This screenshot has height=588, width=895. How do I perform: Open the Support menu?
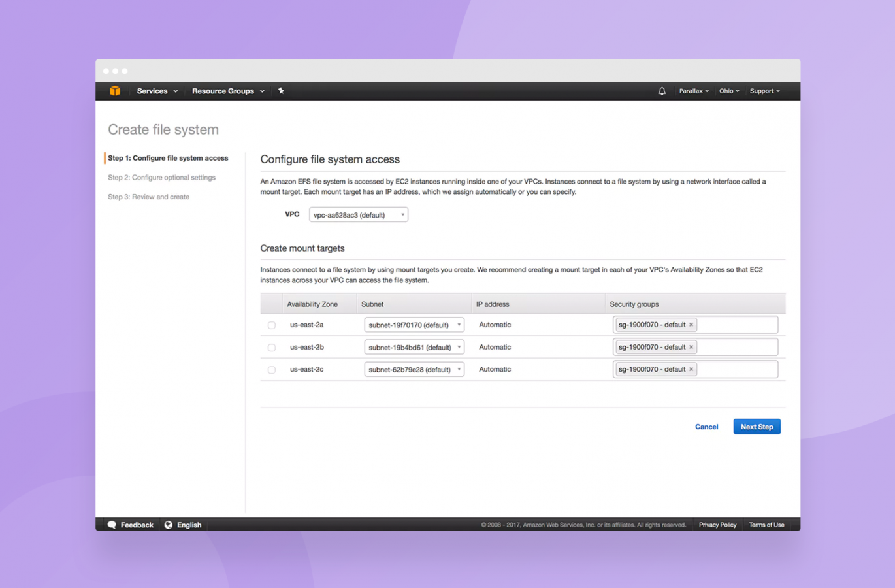tap(765, 91)
